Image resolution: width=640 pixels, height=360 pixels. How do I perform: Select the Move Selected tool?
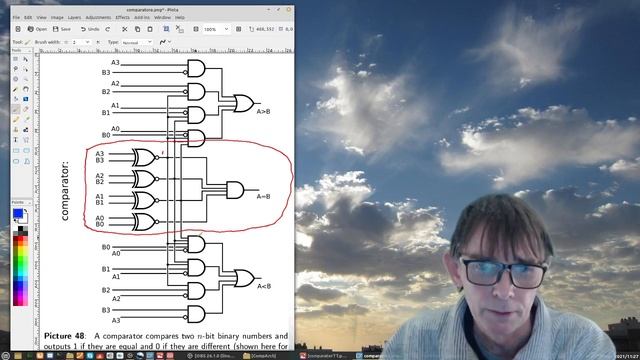26,59
